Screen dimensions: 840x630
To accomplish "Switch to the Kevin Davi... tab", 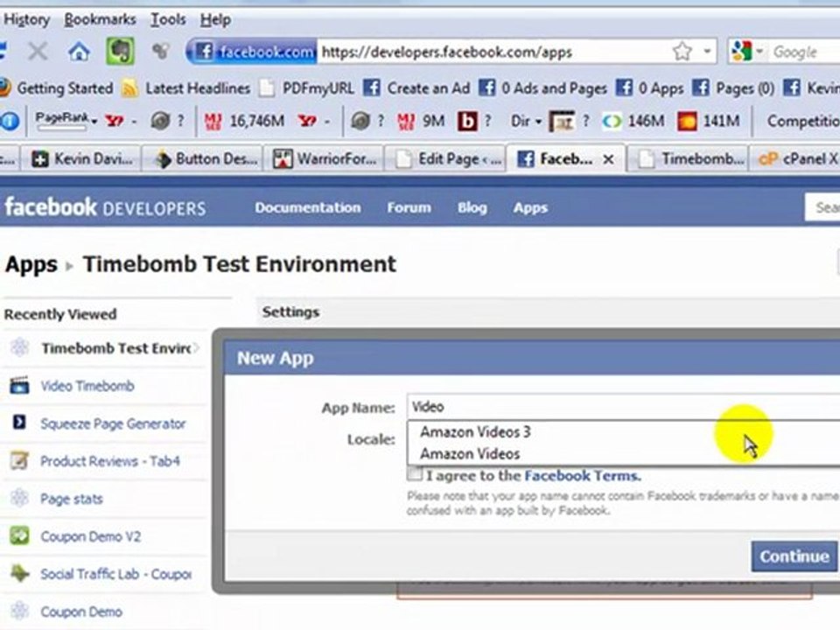I will (x=81, y=158).
